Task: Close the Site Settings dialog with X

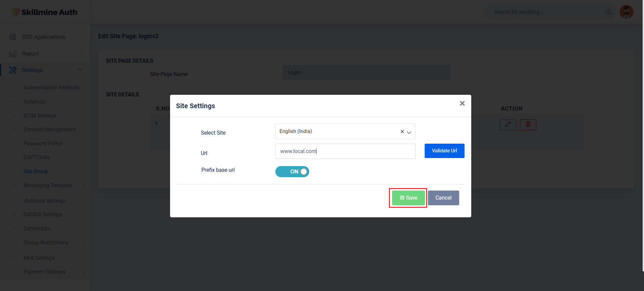Action: [462, 103]
